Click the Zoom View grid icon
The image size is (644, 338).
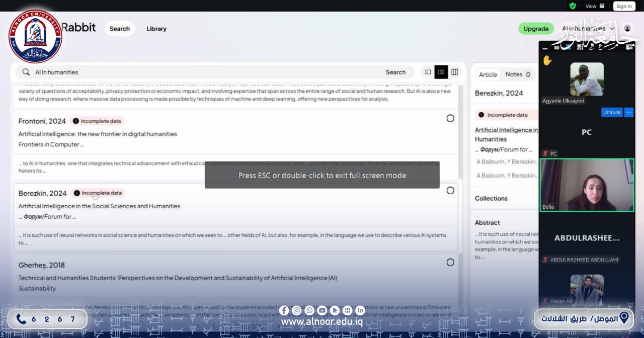[x=602, y=6]
